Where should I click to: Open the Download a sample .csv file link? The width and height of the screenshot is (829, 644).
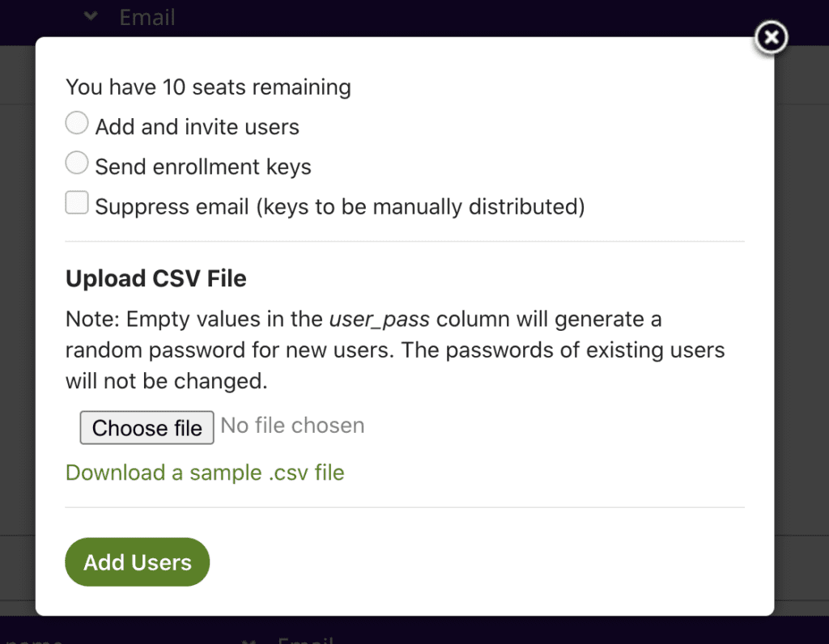pos(205,472)
